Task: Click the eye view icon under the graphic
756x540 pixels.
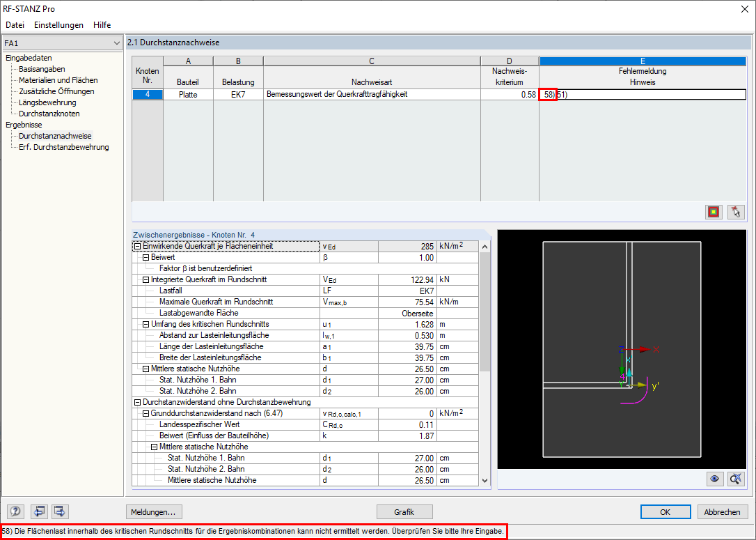Action: [714, 479]
